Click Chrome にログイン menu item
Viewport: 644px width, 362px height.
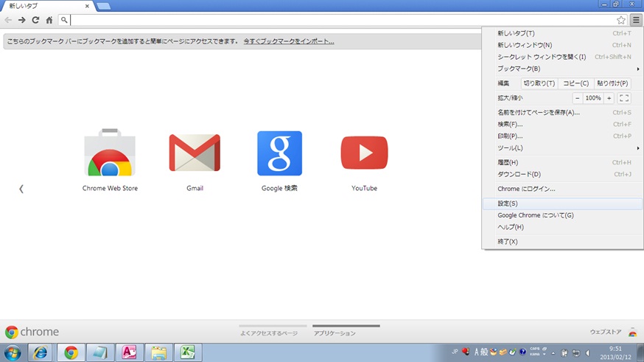point(563,189)
